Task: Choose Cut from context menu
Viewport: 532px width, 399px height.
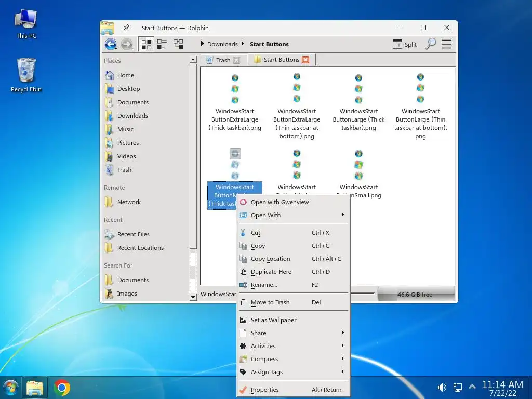Action: [294, 233]
